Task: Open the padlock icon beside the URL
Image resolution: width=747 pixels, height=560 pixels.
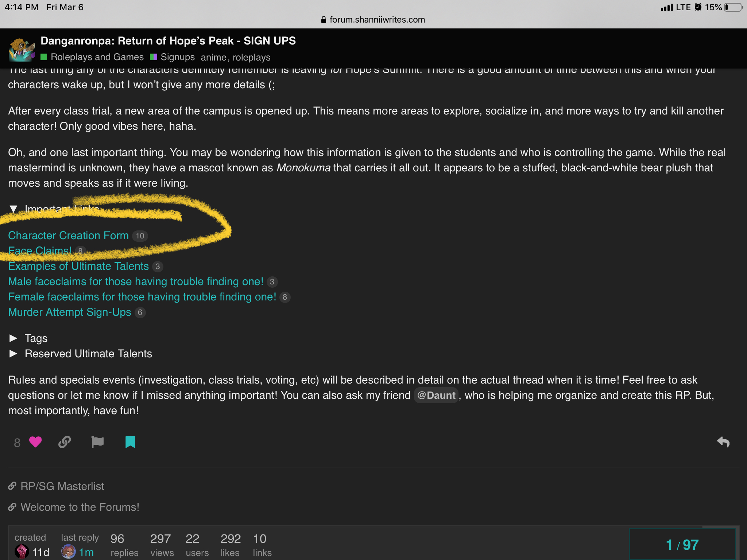Action: coord(324,20)
